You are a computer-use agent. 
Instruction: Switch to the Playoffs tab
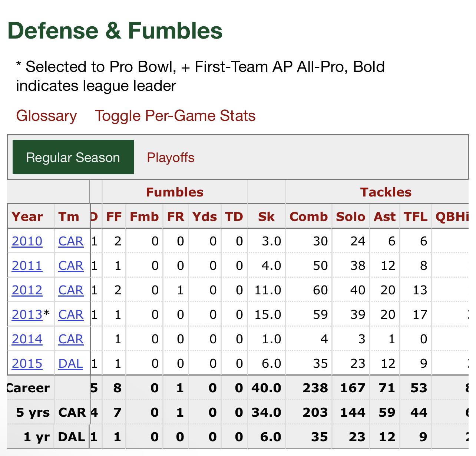point(171,157)
